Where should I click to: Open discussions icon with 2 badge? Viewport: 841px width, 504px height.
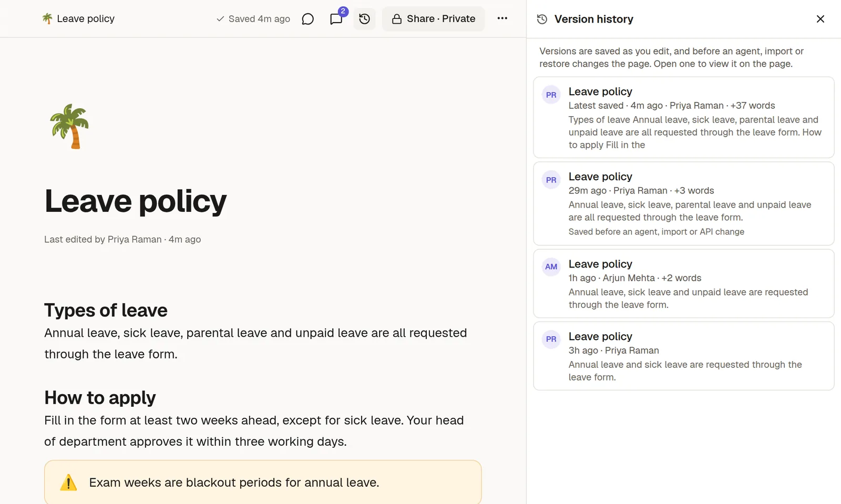[x=336, y=19]
